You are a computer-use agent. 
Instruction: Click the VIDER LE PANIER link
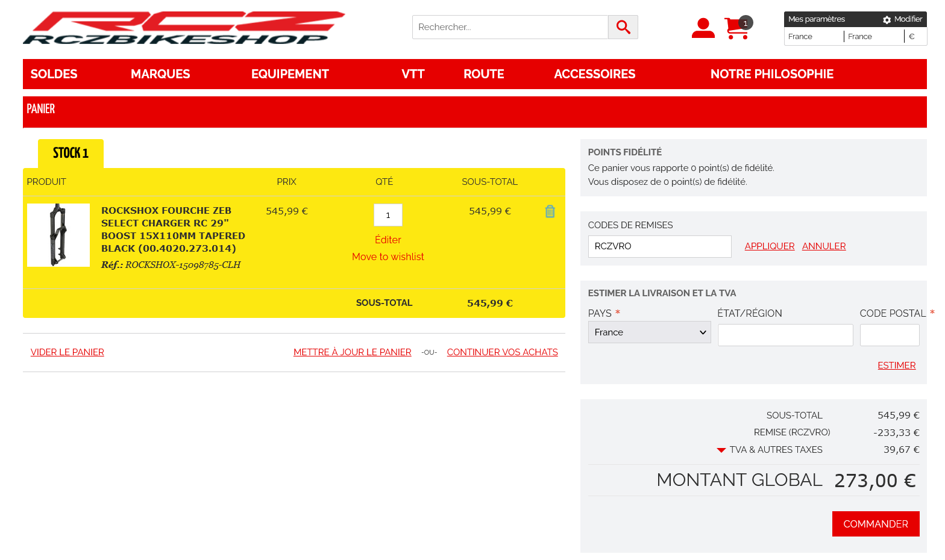coord(67,352)
